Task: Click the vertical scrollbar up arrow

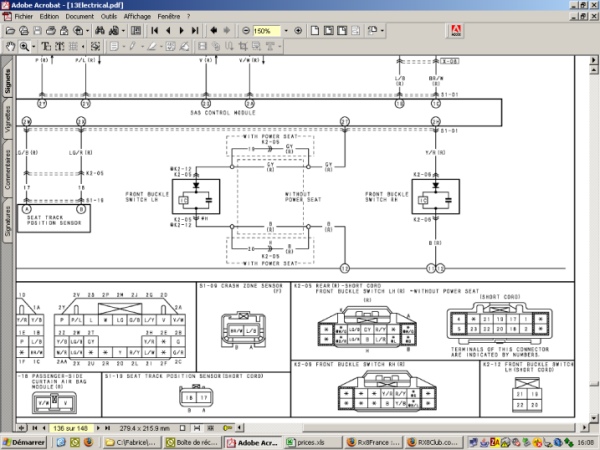Action: point(594,70)
